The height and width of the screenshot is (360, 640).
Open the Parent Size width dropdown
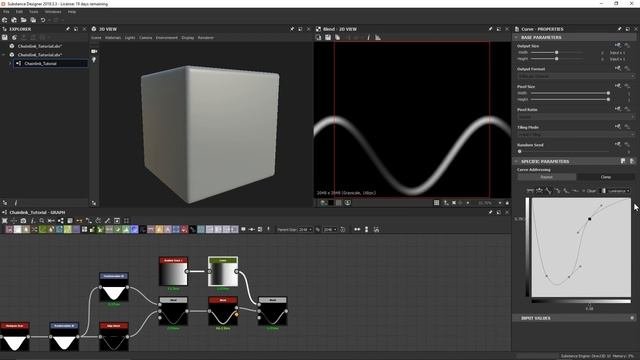(x=305, y=229)
